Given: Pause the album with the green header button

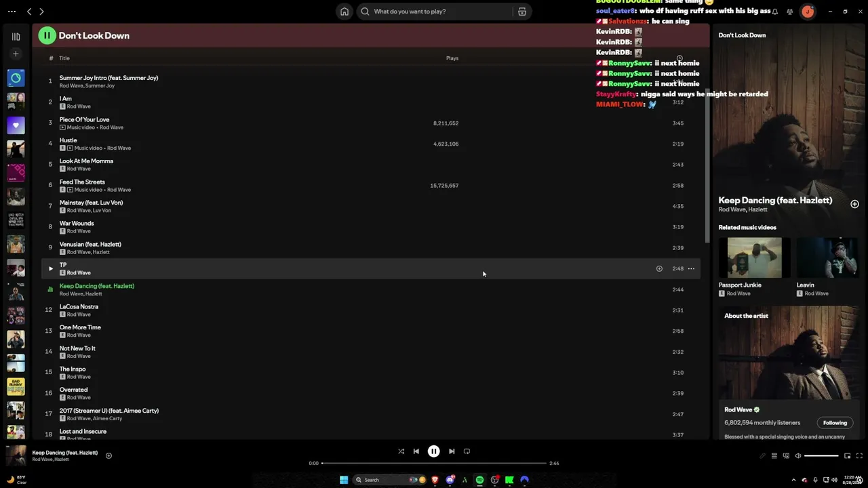Looking at the screenshot, I should [47, 35].
